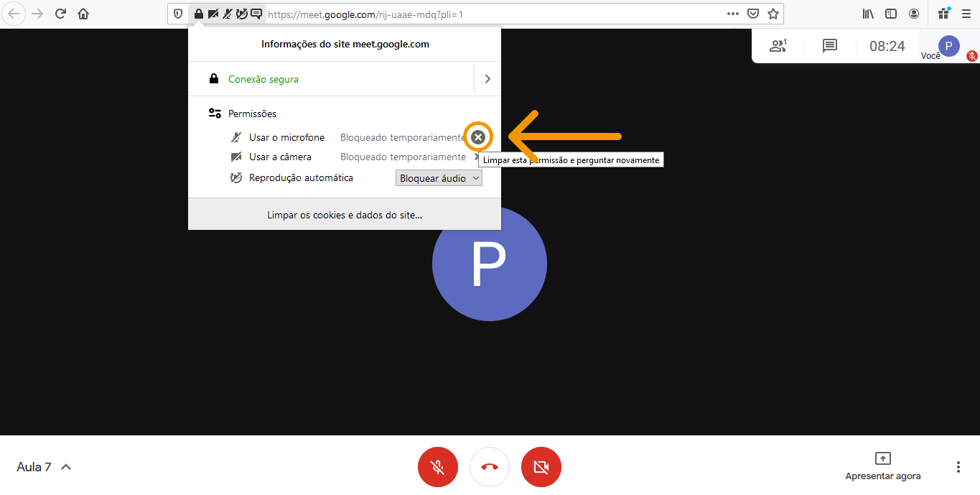
Task: Click the autoplay blocked icon in the address bar
Action: 242,14
